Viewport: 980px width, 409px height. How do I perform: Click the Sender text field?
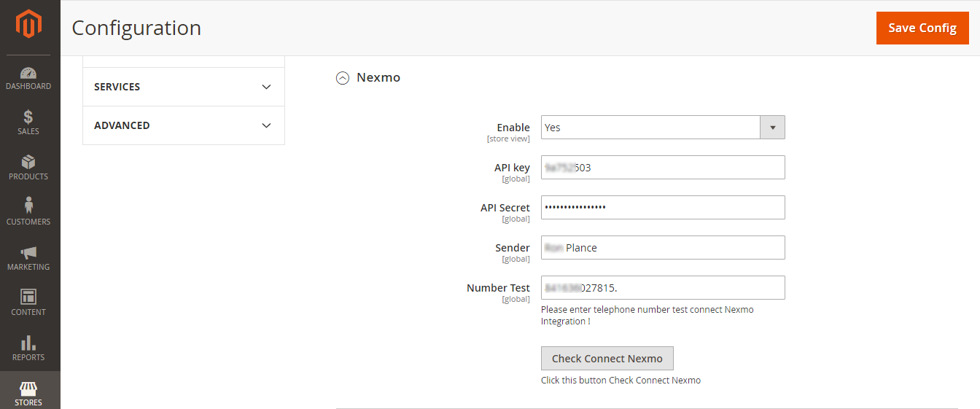pos(662,248)
